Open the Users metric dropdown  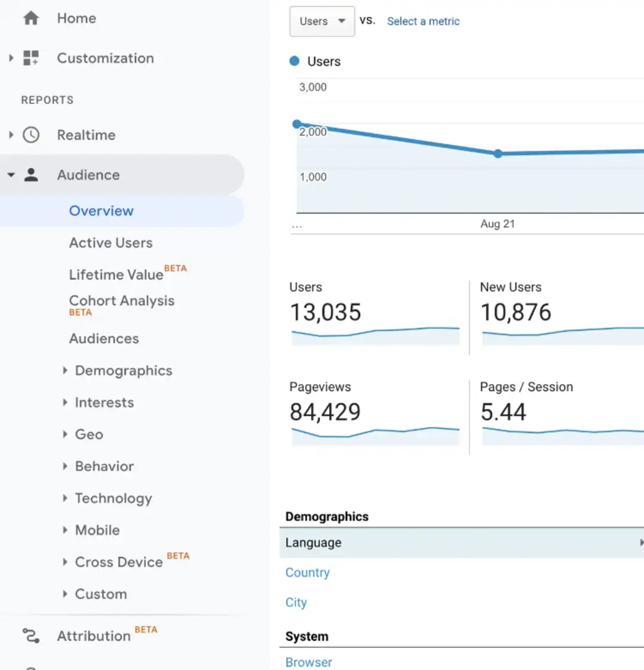click(322, 21)
